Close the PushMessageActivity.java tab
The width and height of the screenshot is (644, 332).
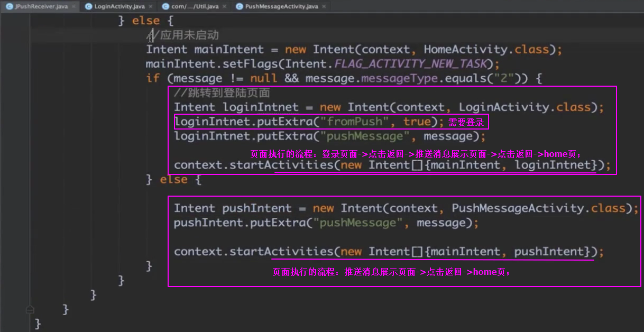[x=323, y=6]
